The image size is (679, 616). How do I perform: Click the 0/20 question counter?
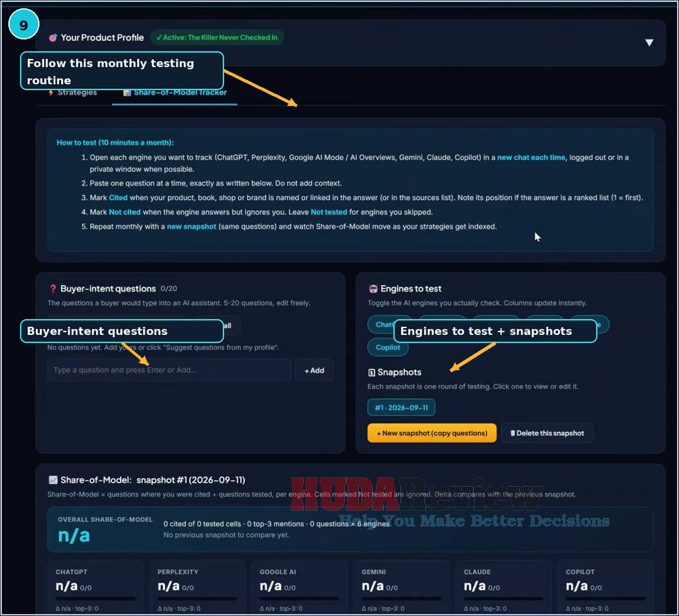tap(169, 288)
